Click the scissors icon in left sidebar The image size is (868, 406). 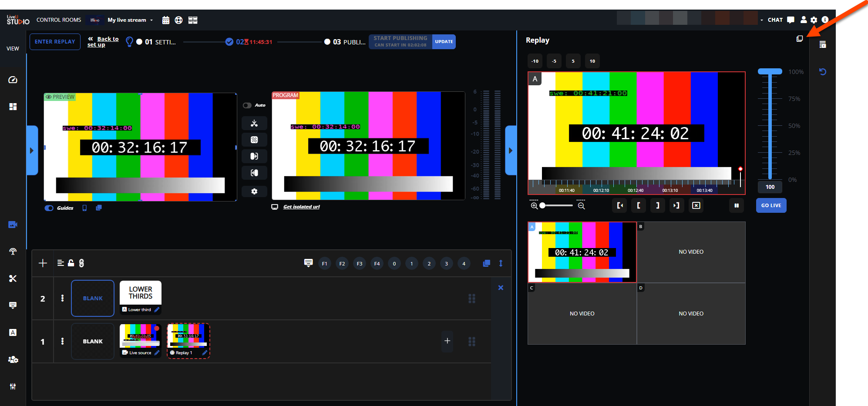click(13, 278)
